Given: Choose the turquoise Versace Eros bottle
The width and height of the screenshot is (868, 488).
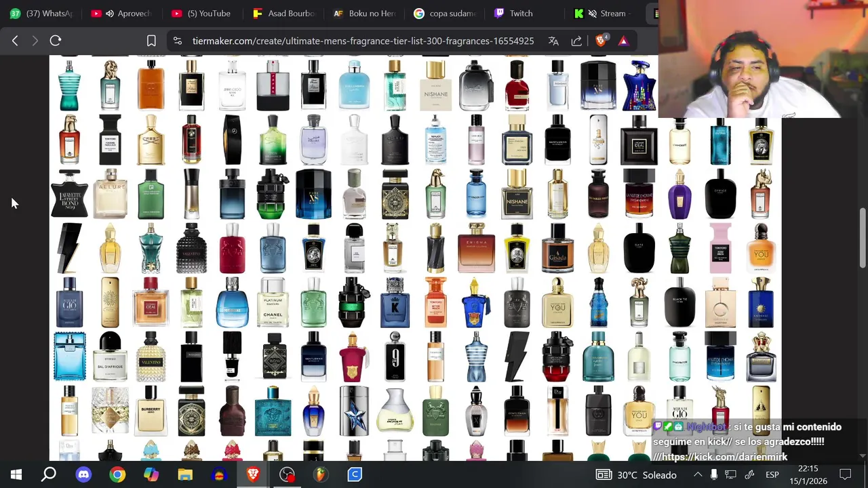Looking at the screenshot, I should pyautogui.click(x=273, y=411).
